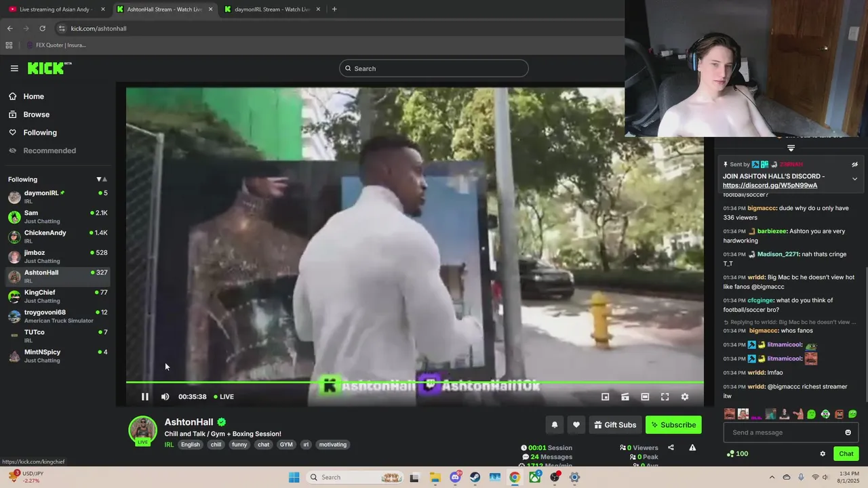Toggle the Following list sort arrows

click(x=102, y=180)
